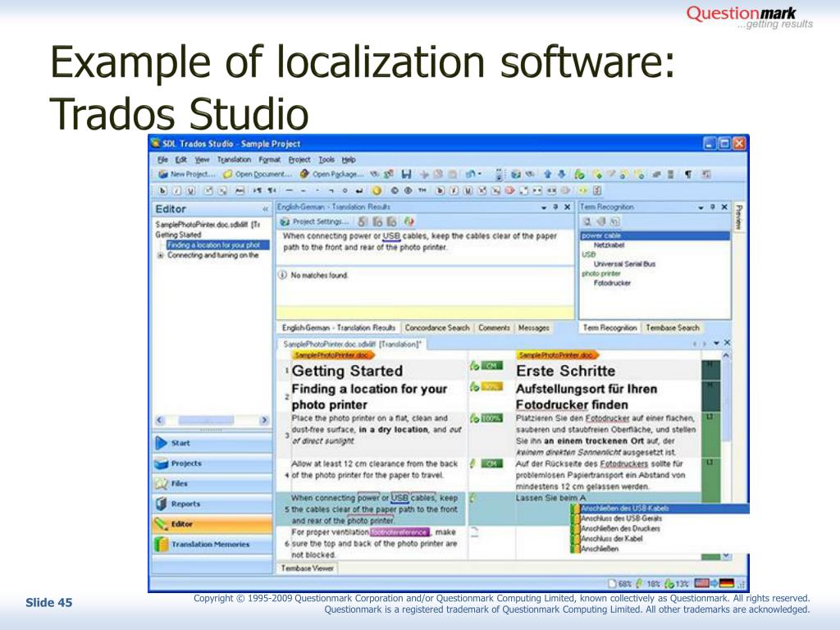Select SamplePhotoPrinter.doc.sdlxliff in Editor tree
The width and height of the screenshot is (840, 630).
coord(208,225)
